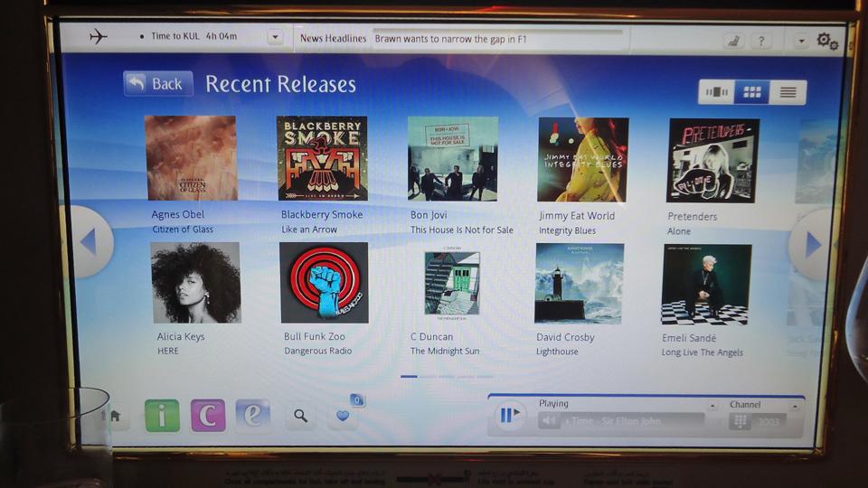Click the 'The Midnight Sun' title
Screen dimensions: 868x488
pos(445,351)
